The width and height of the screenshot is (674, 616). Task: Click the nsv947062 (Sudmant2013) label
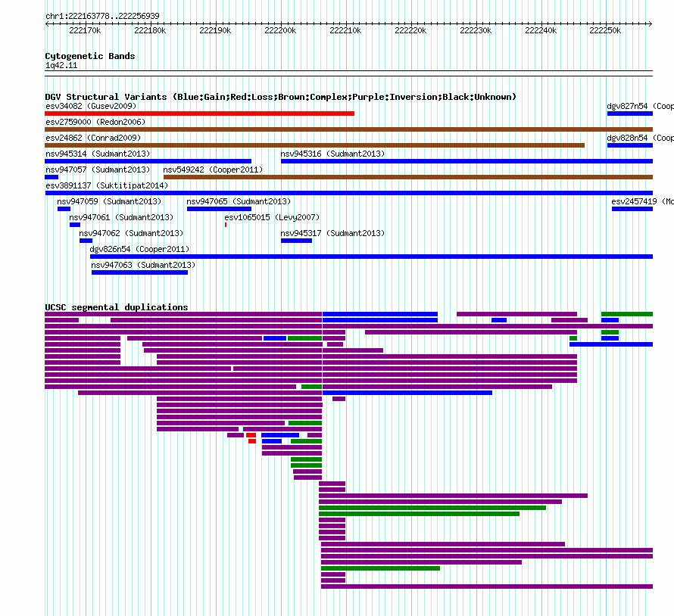[131, 233]
